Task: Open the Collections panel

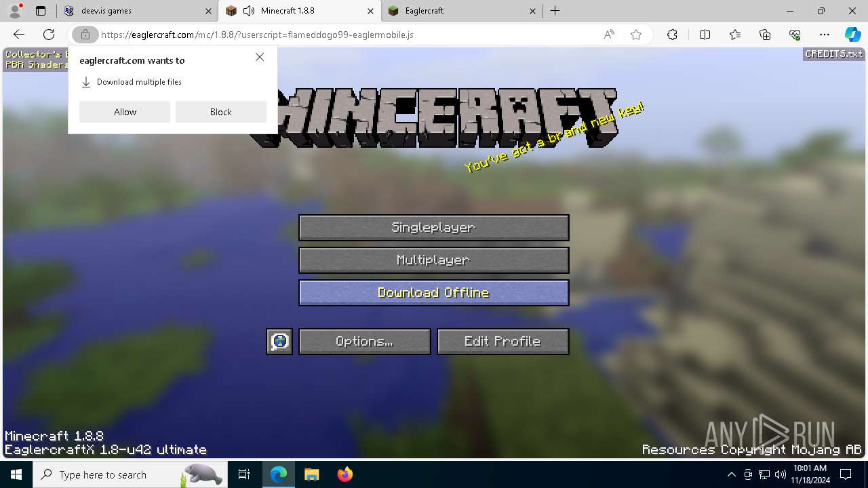Action: click(x=765, y=35)
